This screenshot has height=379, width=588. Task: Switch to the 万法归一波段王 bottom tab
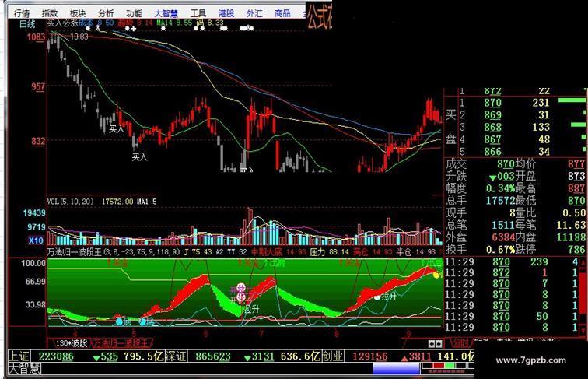(x=122, y=343)
